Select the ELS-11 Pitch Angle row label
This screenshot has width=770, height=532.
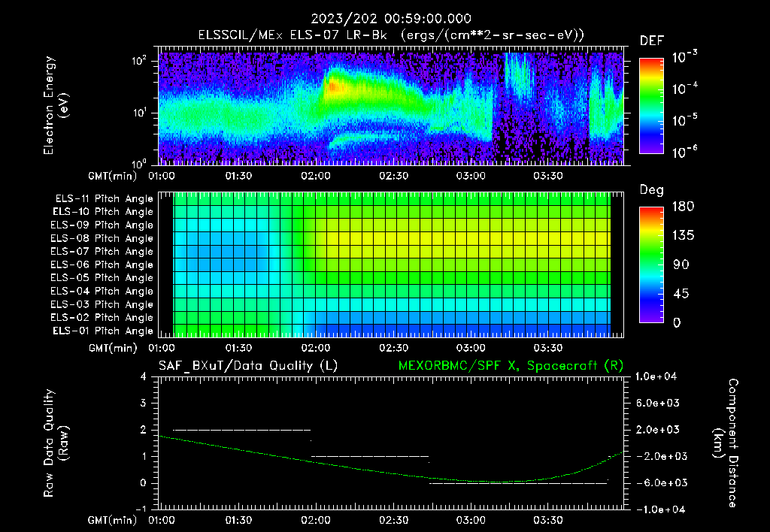104,199
